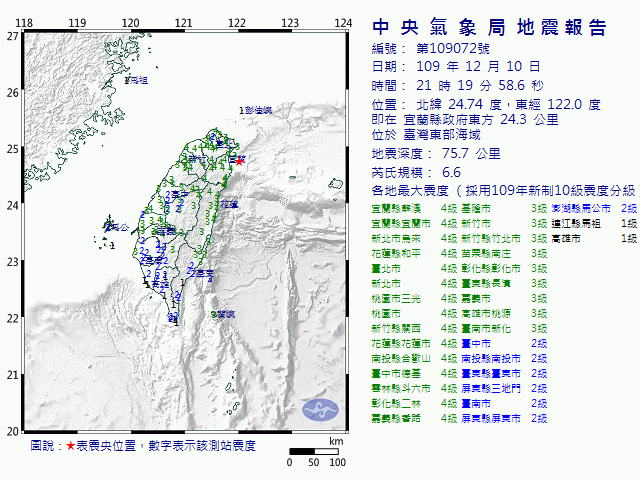
Task: Click the 蘭嶼 station label on map
Action: pyautogui.click(x=227, y=315)
